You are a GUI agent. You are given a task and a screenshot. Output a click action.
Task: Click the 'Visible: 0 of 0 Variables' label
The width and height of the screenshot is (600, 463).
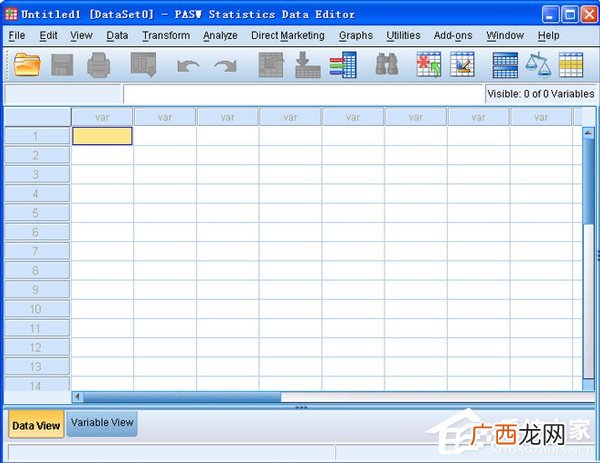click(541, 94)
